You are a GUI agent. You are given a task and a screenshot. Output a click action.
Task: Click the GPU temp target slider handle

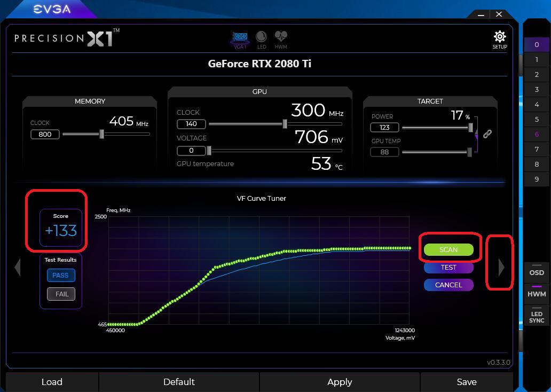(x=469, y=152)
